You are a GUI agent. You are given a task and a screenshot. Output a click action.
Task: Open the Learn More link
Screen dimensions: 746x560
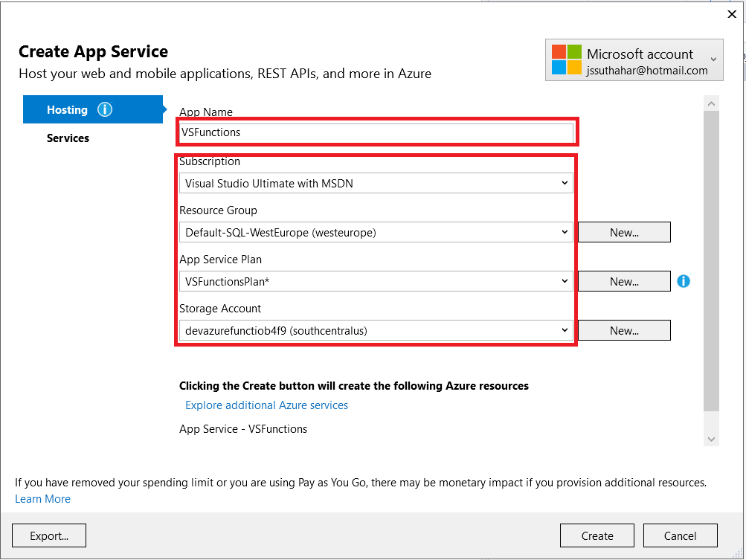click(x=42, y=498)
